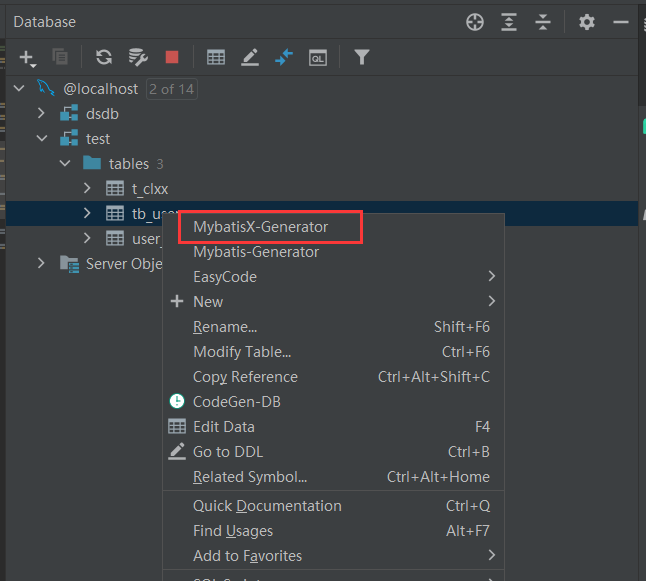This screenshot has width=646, height=581.
Task: Hide the Database tool window
Action: point(620,22)
